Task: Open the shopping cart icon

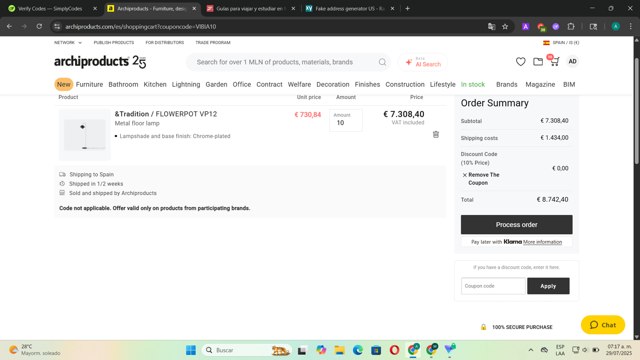Action: pos(554,62)
